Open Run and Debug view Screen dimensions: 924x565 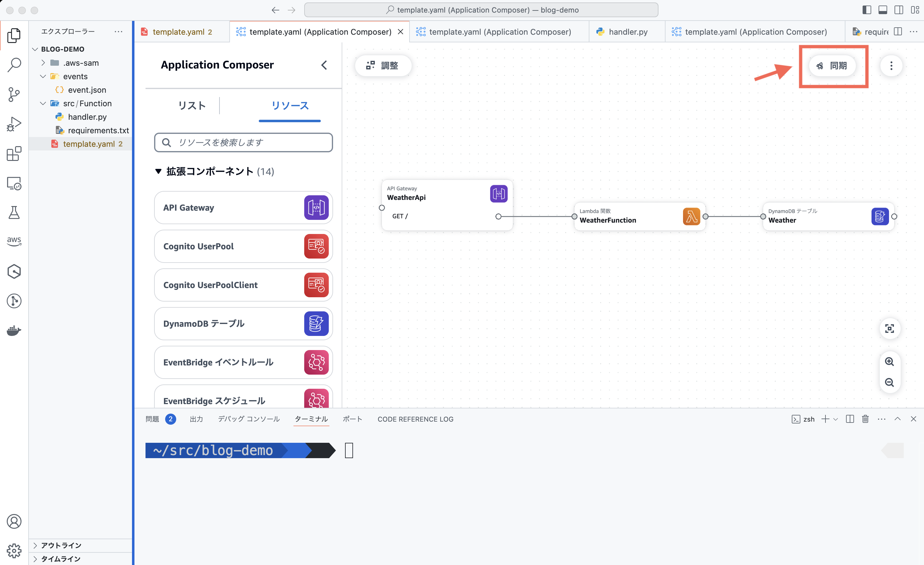(14, 124)
